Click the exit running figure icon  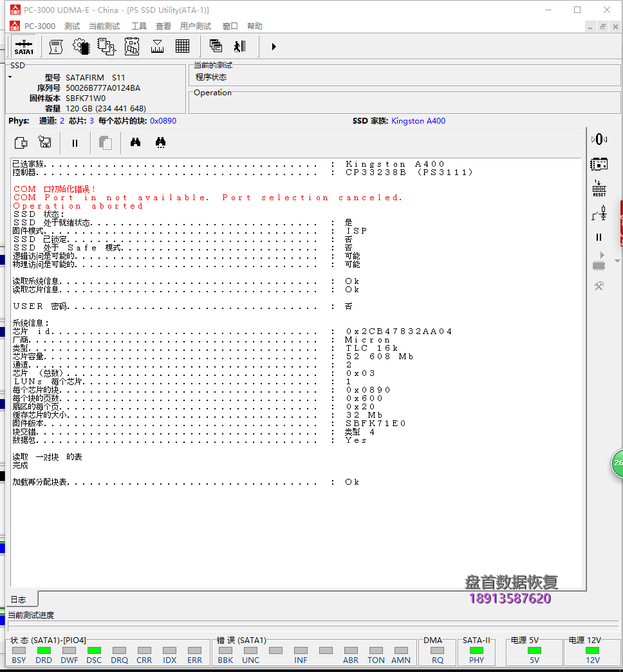pos(240,46)
